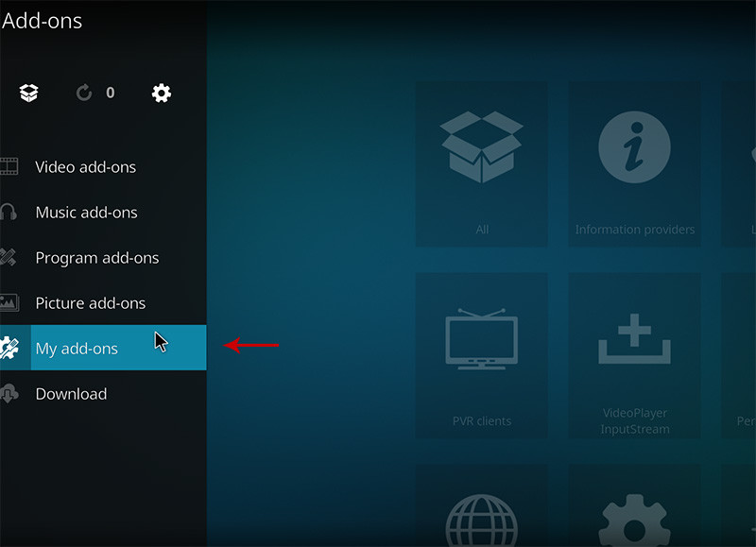Click photo icon beside Picture add-ons
Image resolution: width=756 pixels, height=547 pixels.
[x=9, y=303]
